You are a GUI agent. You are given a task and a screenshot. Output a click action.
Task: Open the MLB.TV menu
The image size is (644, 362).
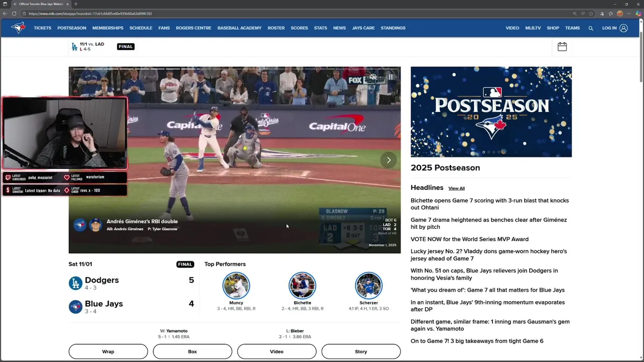click(533, 28)
